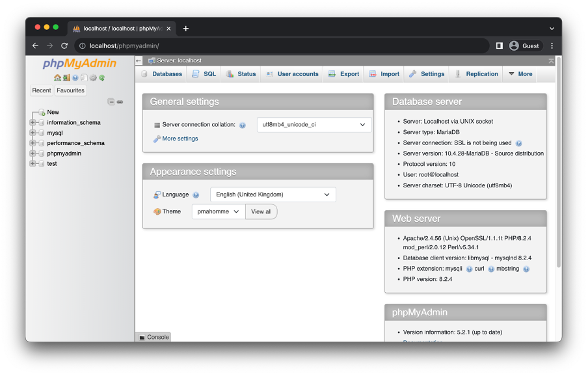Viewport: 588px width, 376px height.
Task: Open the browser side panel icon
Action: [x=499, y=46]
